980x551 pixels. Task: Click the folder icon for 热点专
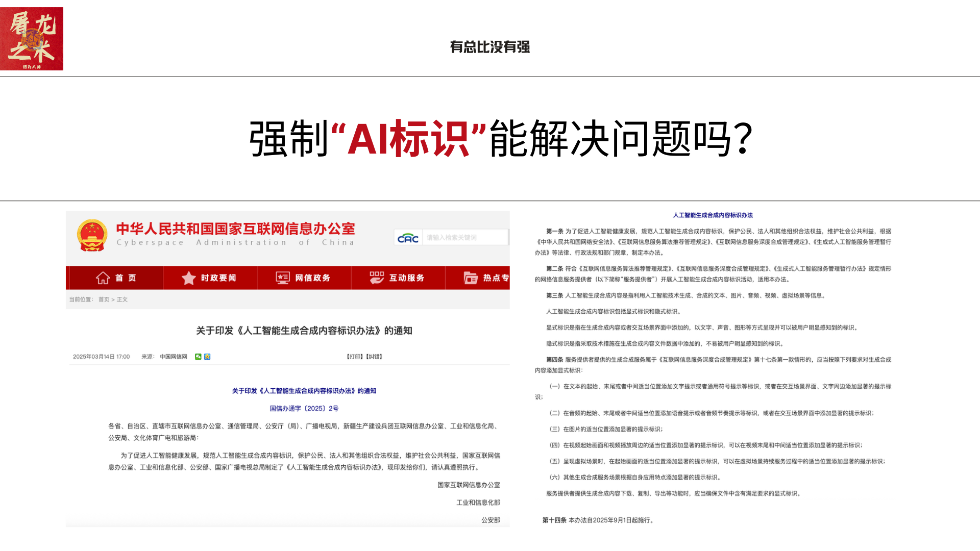click(471, 278)
